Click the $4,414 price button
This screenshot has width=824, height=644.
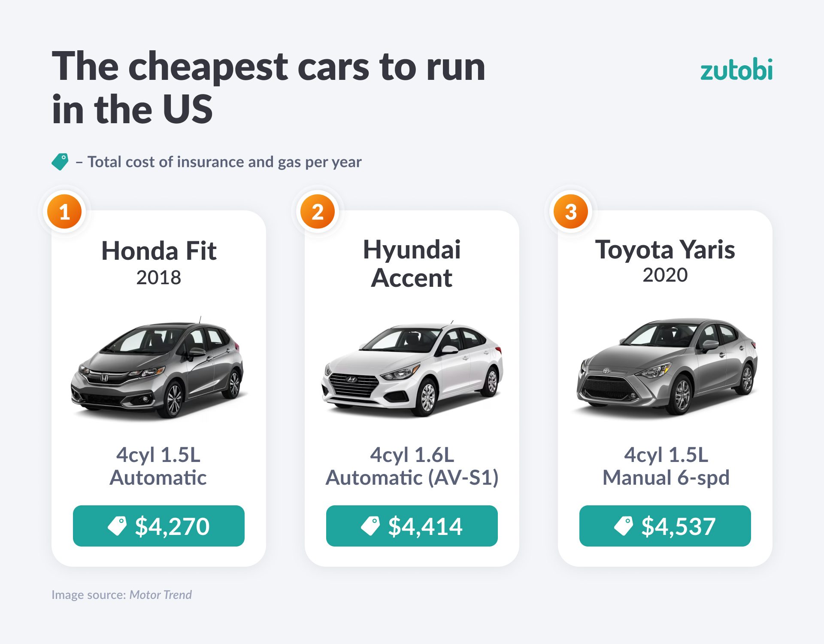pyautogui.click(x=412, y=526)
